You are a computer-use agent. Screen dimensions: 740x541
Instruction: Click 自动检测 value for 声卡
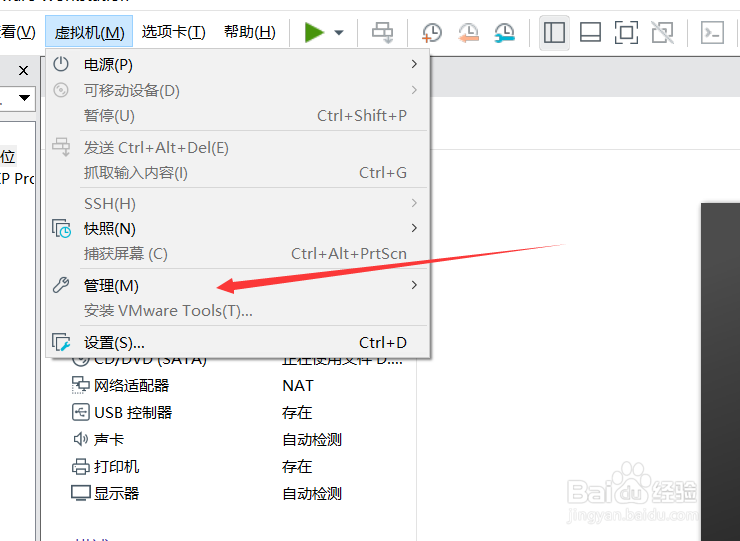pyautogui.click(x=312, y=440)
